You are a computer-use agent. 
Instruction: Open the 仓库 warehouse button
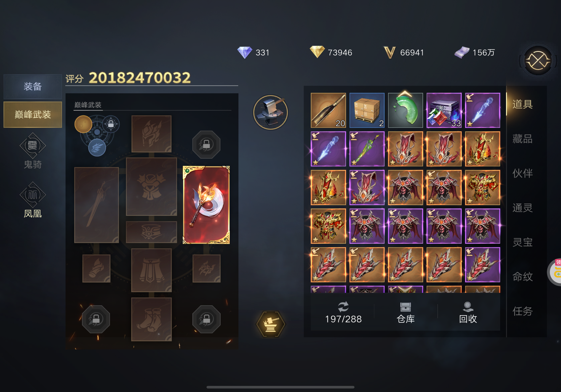405,313
